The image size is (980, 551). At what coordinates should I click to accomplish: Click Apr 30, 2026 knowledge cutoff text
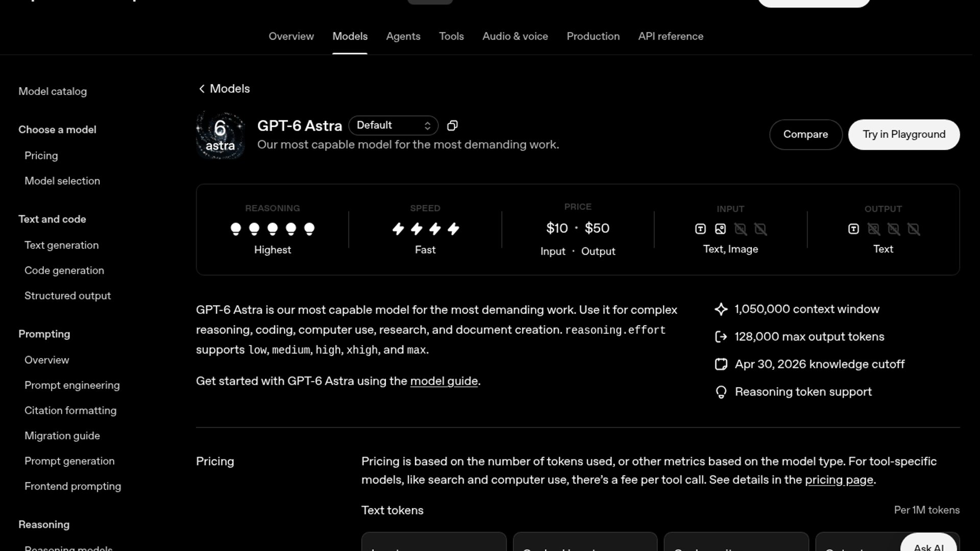[x=819, y=364]
